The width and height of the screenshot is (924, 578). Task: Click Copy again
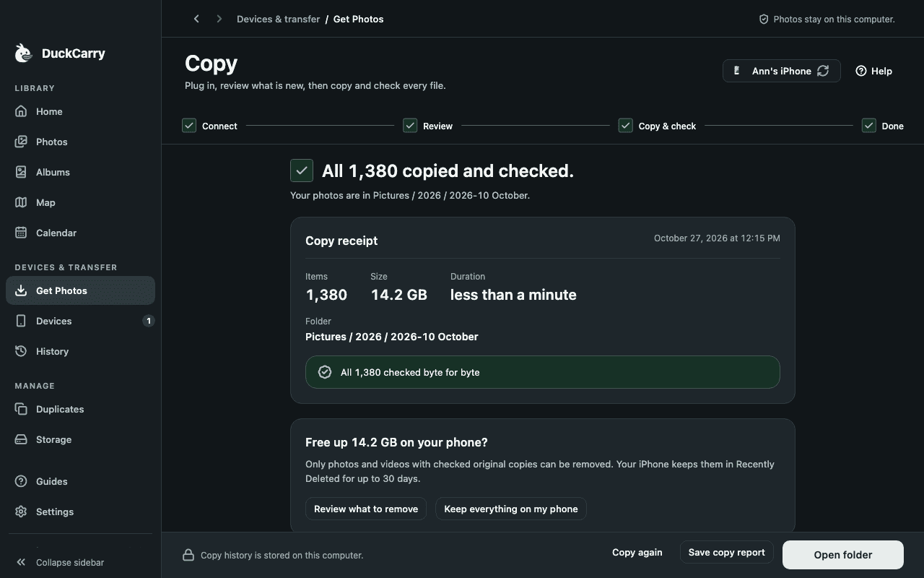point(637,553)
